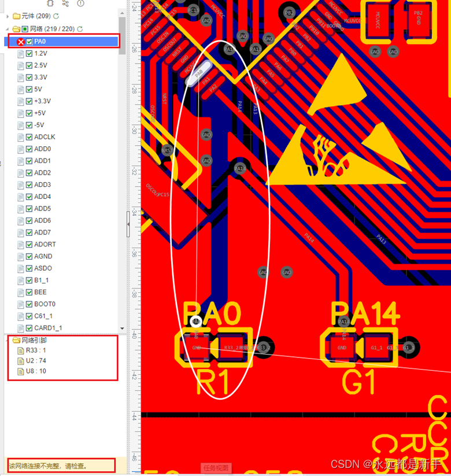Screen dimensions: 451x476
Task: Uncheck the ADD4 net checkbox
Action: pyautogui.click(x=29, y=197)
